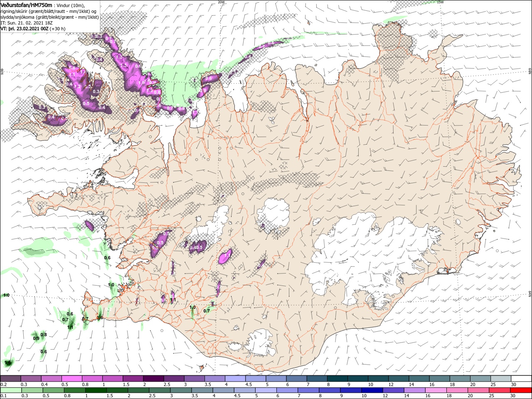Click the dark mauve 0.2 snow legend swatch
Screen dimensions: 532x399
[10, 379]
